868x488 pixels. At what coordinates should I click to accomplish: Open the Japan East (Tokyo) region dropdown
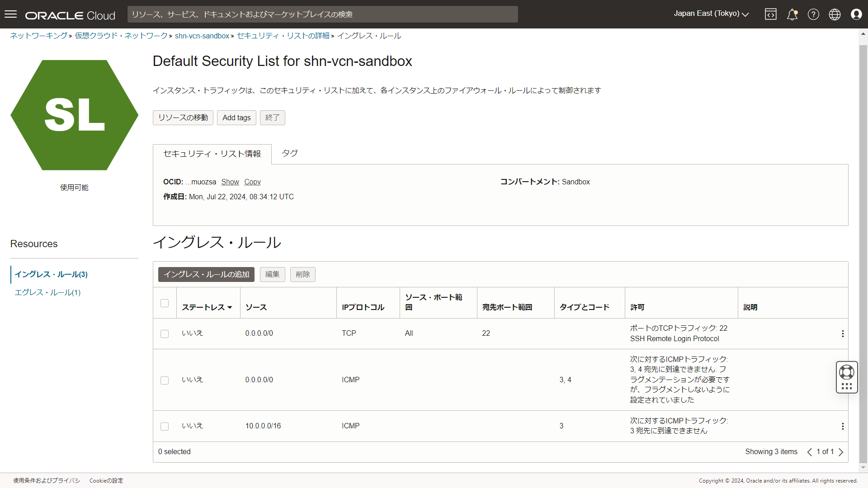click(x=711, y=14)
